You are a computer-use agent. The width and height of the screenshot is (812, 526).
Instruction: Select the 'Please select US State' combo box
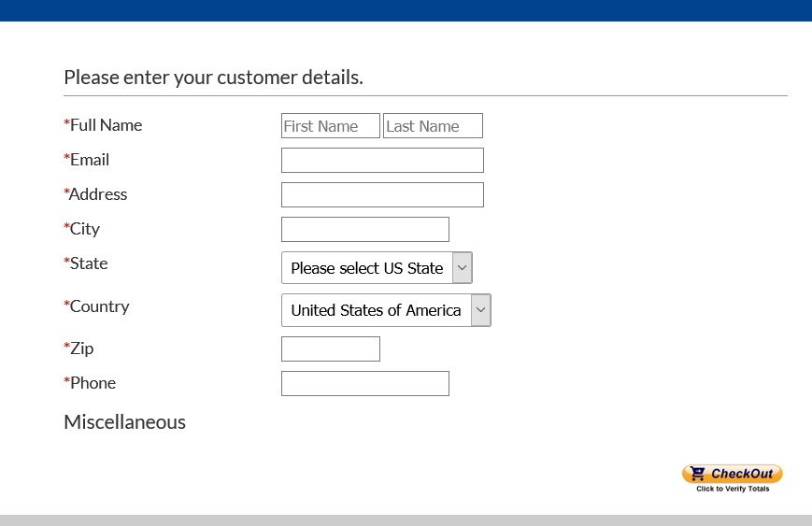point(377,267)
